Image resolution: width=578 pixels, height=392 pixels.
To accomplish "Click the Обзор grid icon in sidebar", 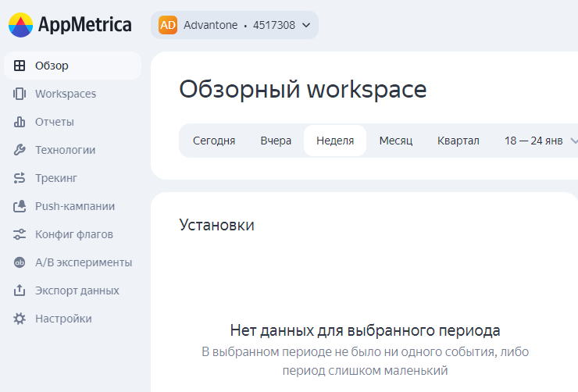I will [20, 66].
